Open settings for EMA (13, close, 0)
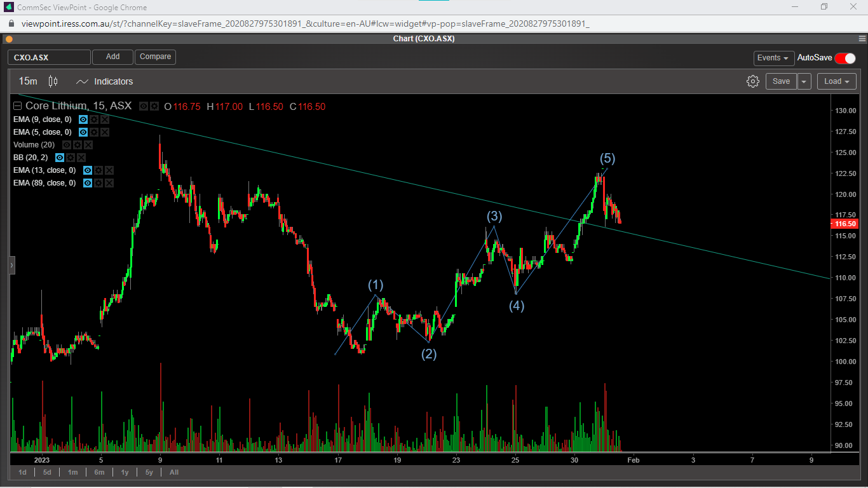868x488 pixels. coord(98,170)
